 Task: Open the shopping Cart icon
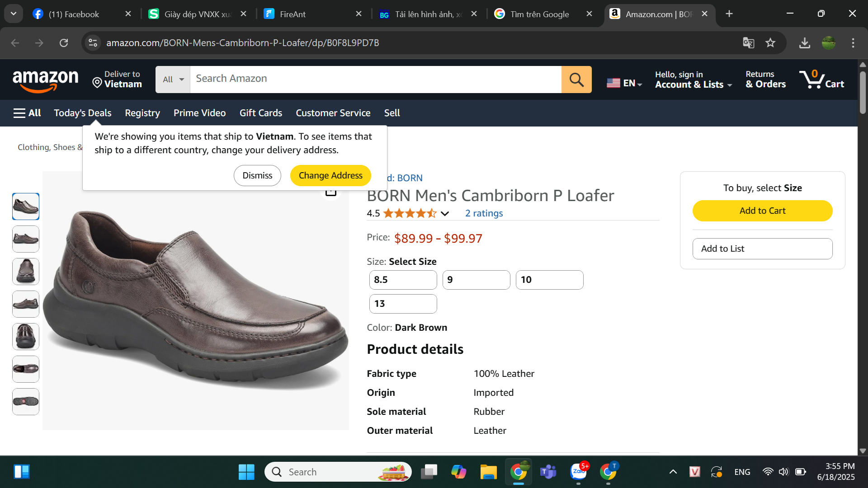point(821,80)
